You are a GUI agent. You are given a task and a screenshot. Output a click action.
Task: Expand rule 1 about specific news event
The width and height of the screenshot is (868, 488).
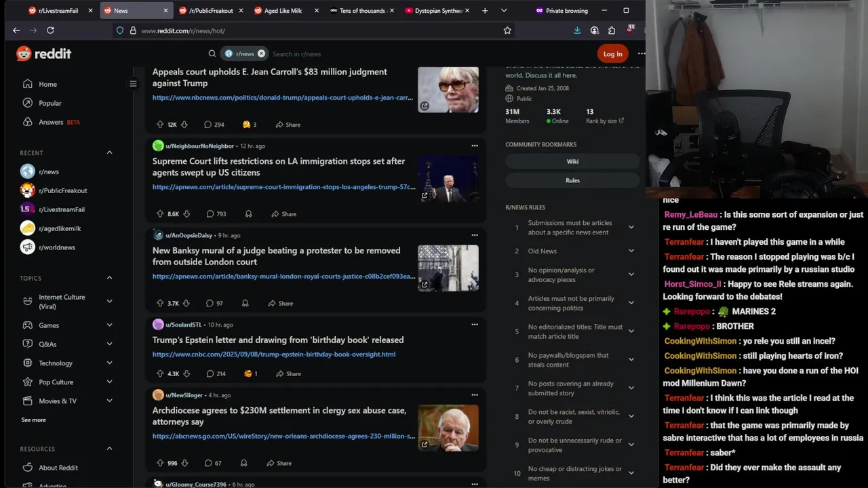pyautogui.click(x=631, y=227)
